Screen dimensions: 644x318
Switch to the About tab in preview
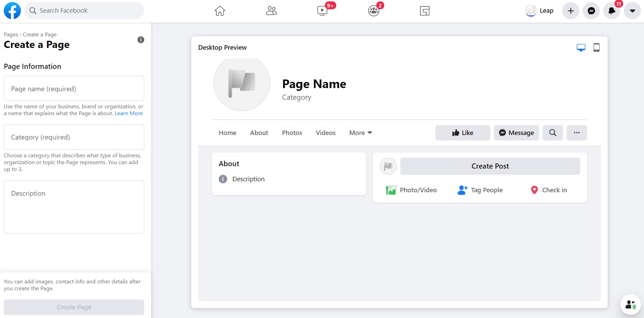[x=259, y=133]
